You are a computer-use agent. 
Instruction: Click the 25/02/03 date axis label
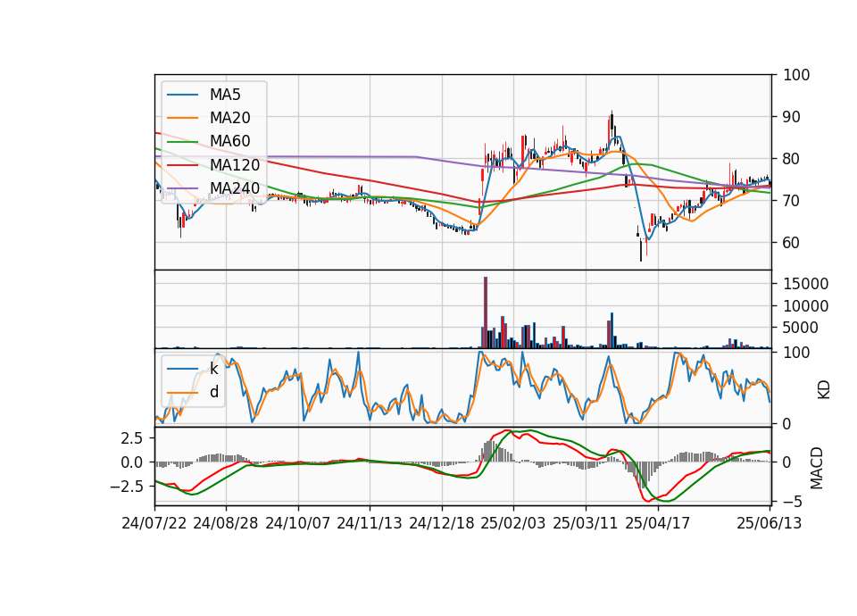tap(513, 524)
